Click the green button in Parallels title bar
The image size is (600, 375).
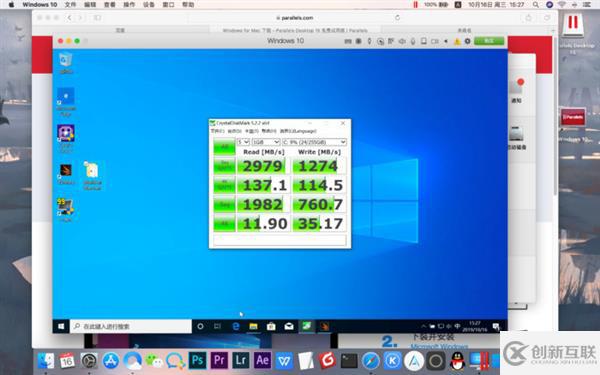coord(489,41)
